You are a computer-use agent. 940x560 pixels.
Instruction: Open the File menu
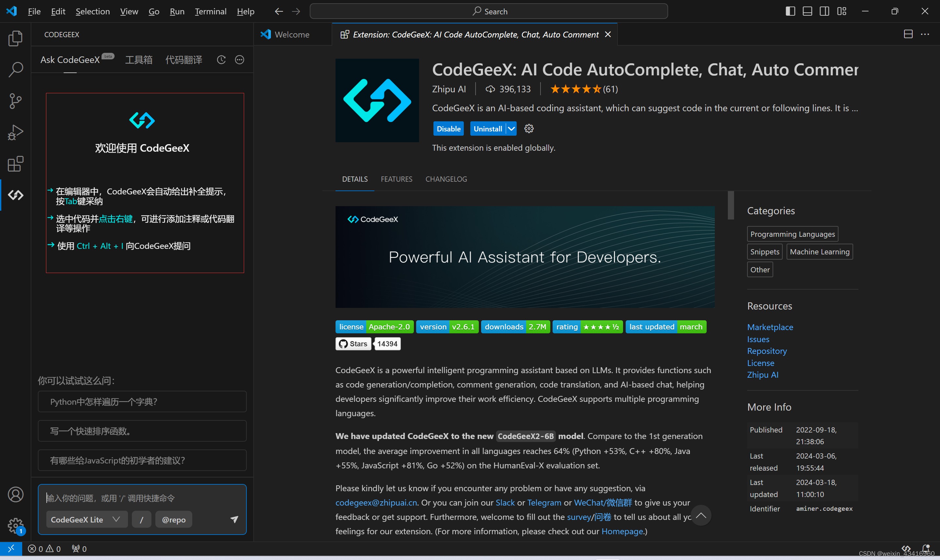(x=34, y=11)
